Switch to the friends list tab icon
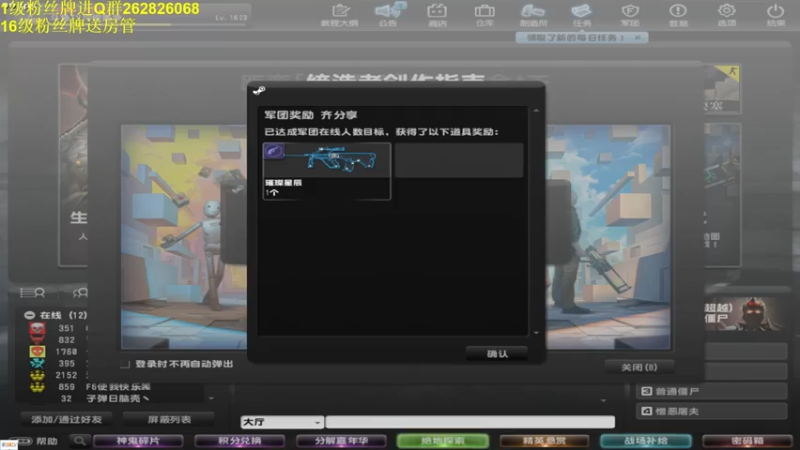 (x=32, y=292)
